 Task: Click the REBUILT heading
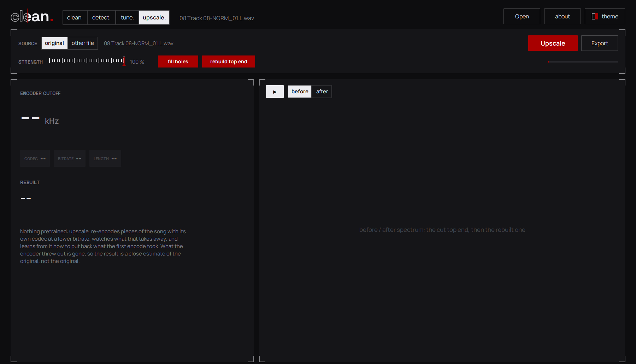(30, 182)
